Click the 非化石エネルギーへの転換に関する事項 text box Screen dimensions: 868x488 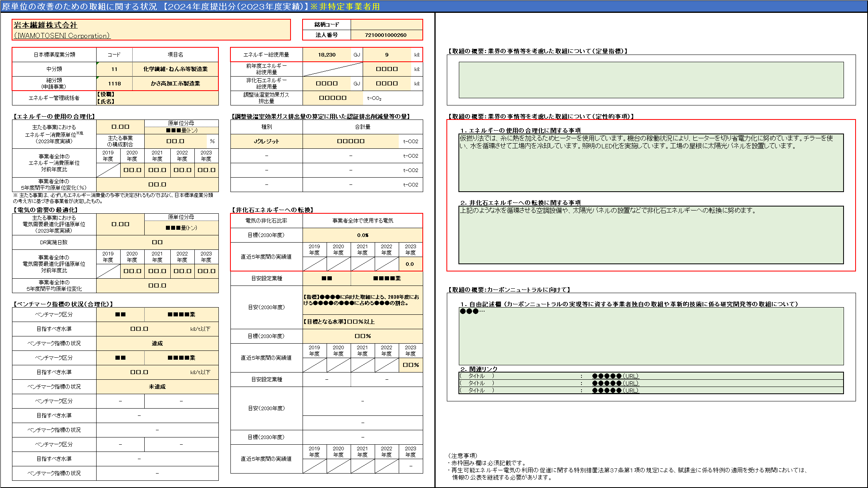651,235
